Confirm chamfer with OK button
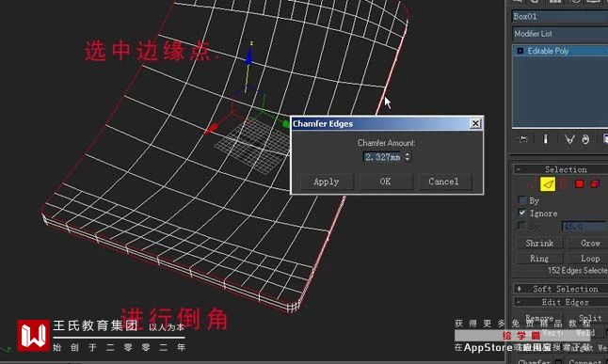Image resolution: width=608 pixels, height=364 pixels. (386, 182)
